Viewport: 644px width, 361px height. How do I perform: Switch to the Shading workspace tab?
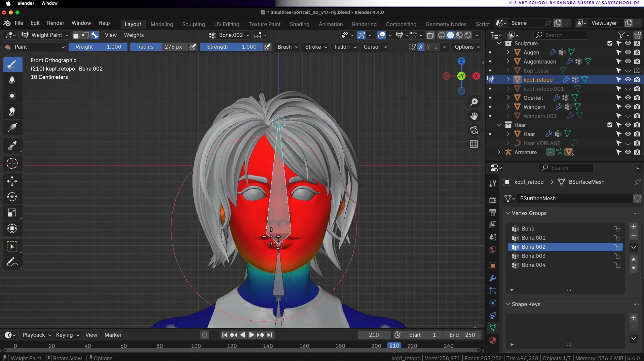[299, 24]
